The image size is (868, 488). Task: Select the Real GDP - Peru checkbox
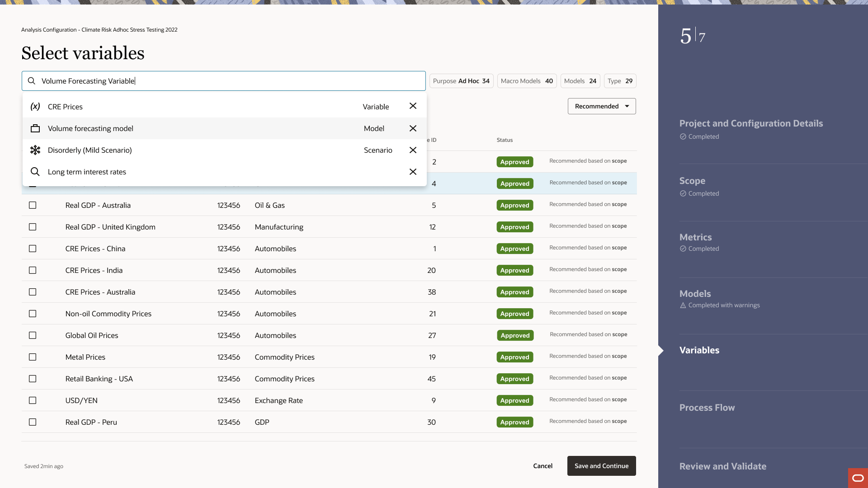click(x=33, y=422)
